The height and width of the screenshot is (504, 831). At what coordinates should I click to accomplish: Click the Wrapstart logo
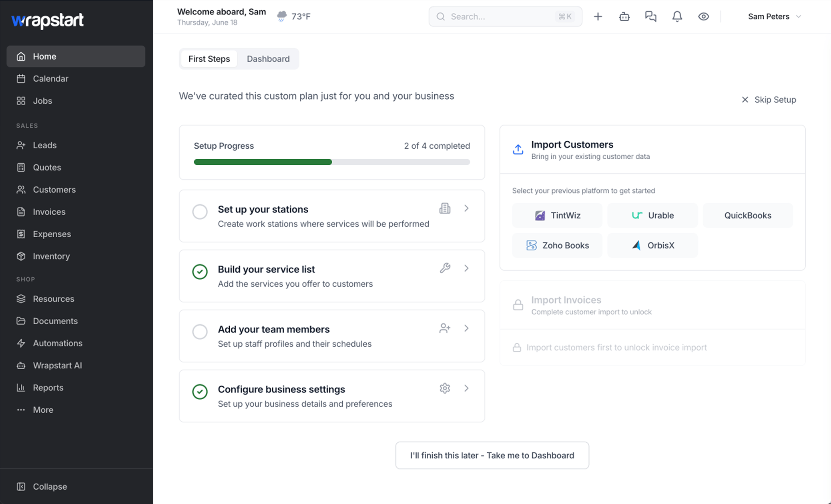tap(47, 20)
